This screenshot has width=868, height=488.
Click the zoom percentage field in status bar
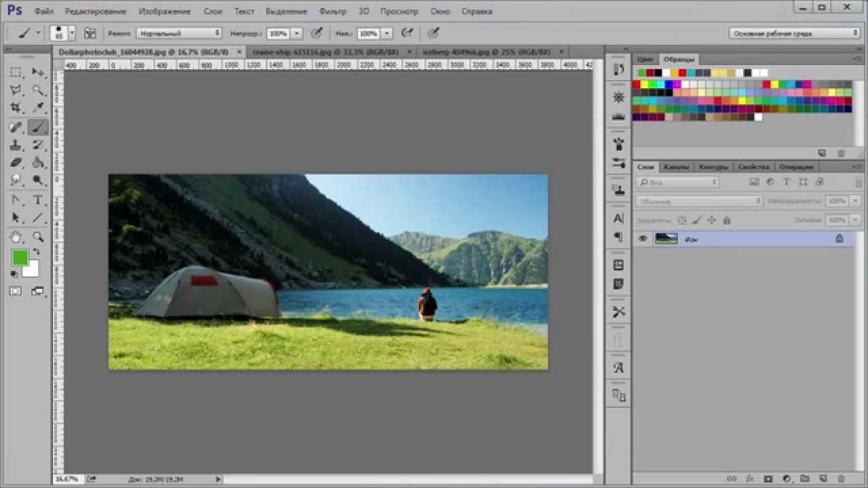pyautogui.click(x=67, y=479)
